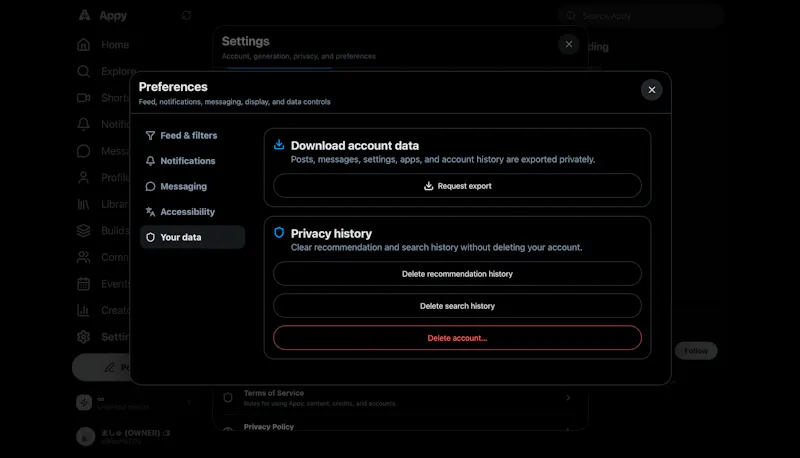Click the Search Appy field
The height and width of the screenshot is (458, 800).
(x=641, y=16)
